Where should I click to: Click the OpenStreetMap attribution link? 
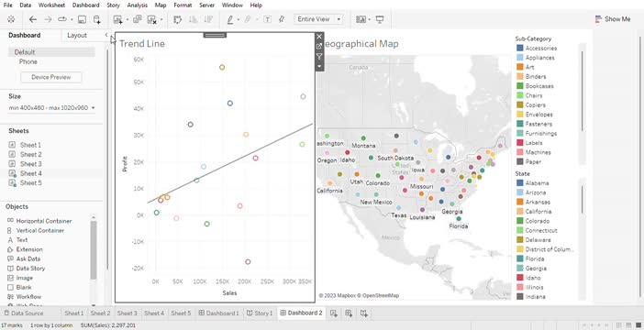click(378, 295)
